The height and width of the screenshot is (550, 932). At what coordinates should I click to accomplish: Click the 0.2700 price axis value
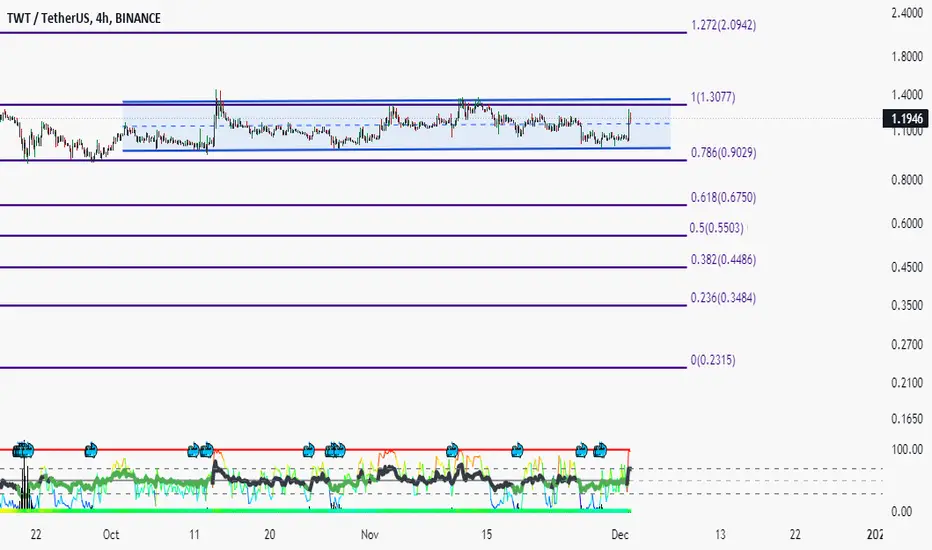pos(907,345)
